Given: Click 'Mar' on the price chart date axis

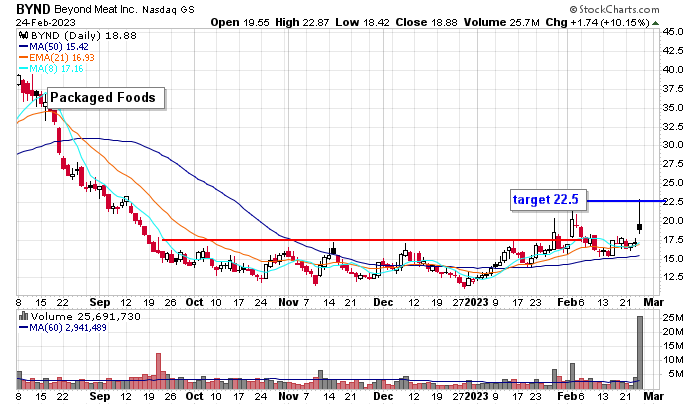Looking at the screenshot, I should (654, 302).
